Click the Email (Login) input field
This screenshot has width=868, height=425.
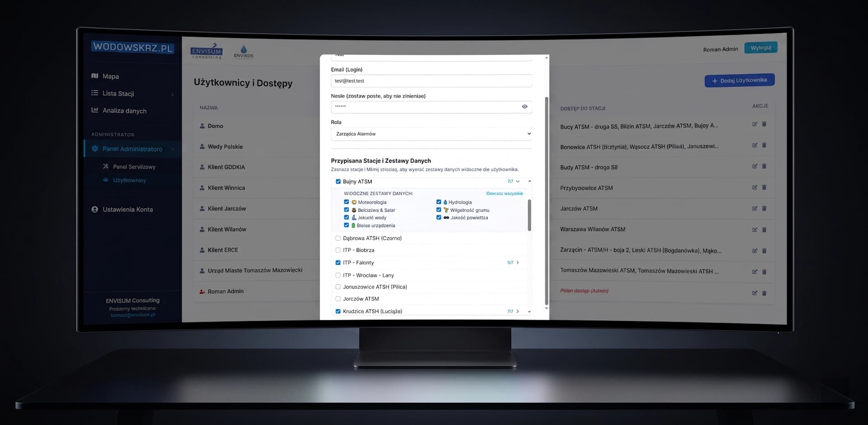click(431, 81)
